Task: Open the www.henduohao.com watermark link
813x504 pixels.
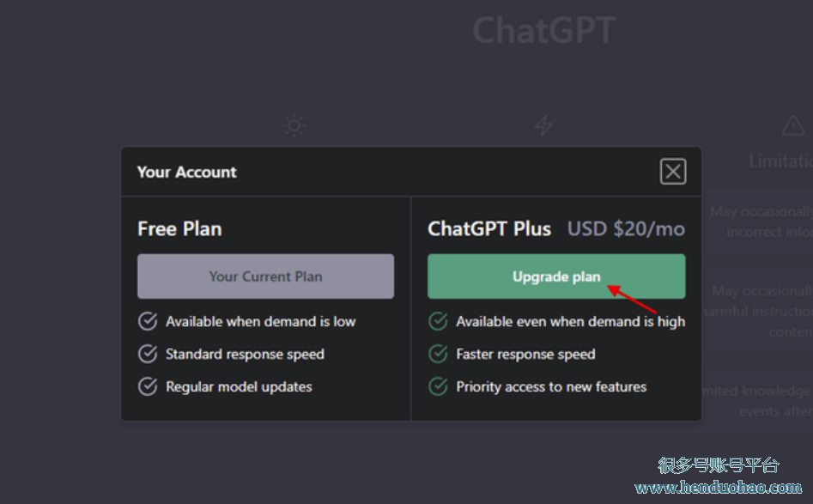Action: (718, 488)
